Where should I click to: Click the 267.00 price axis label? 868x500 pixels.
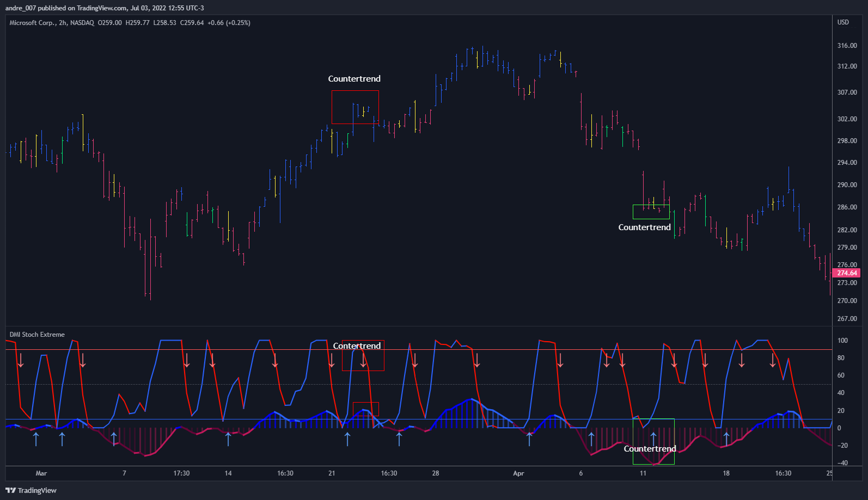click(847, 319)
